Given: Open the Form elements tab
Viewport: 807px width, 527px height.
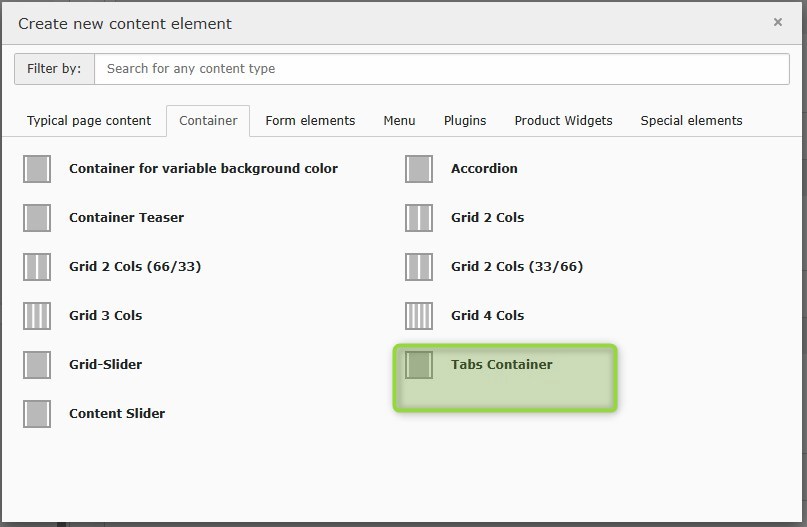Looking at the screenshot, I should (x=310, y=121).
